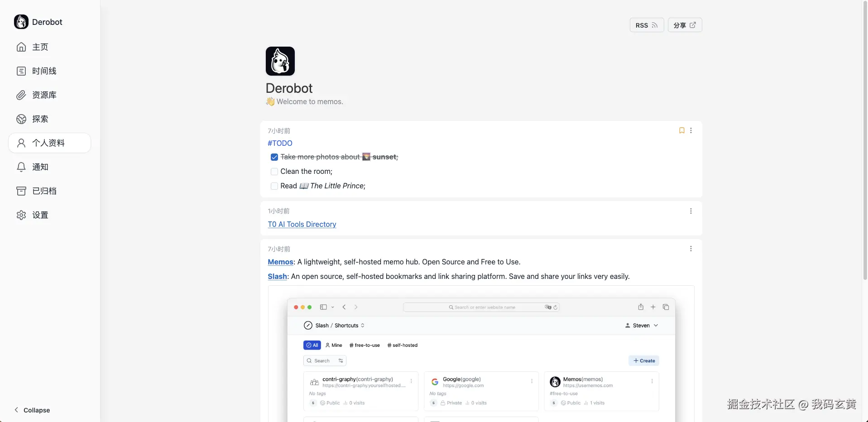Click the Create button in Slash screenshot
The width and height of the screenshot is (868, 422).
click(644, 361)
